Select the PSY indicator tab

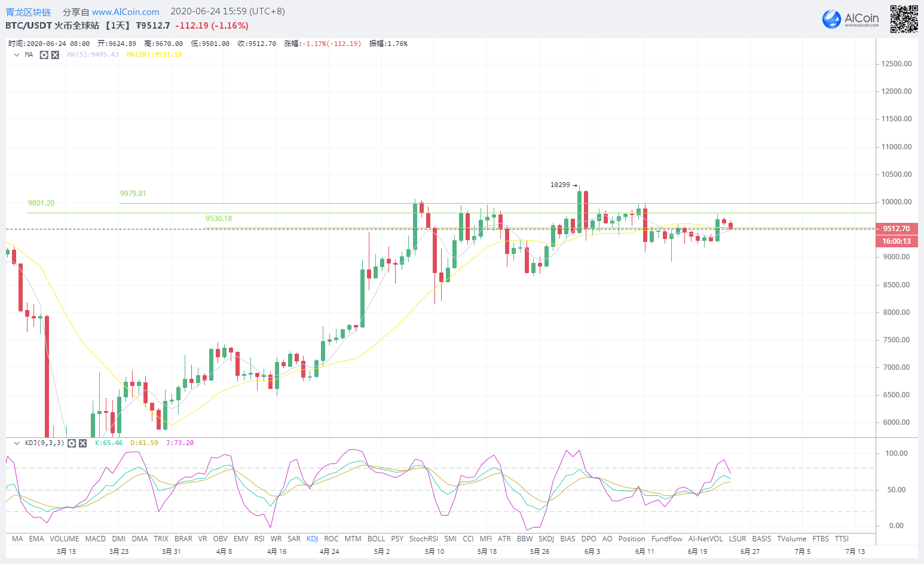(397, 539)
